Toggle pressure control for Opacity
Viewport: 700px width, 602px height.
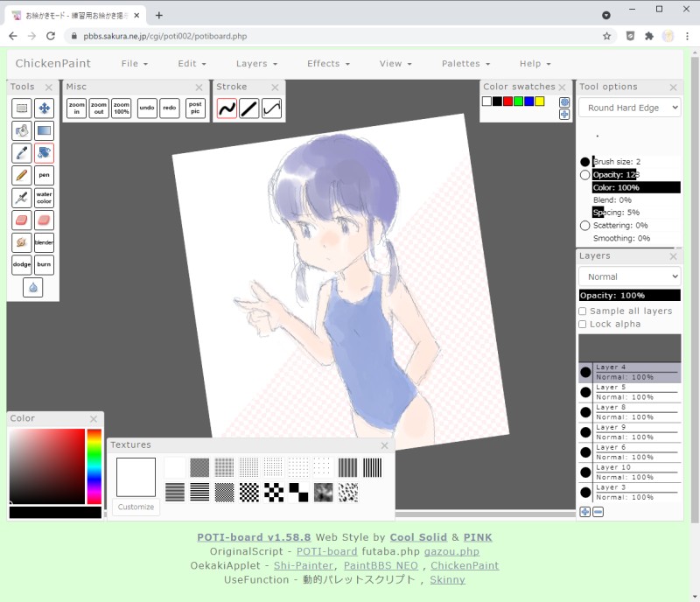click(584, 175)
